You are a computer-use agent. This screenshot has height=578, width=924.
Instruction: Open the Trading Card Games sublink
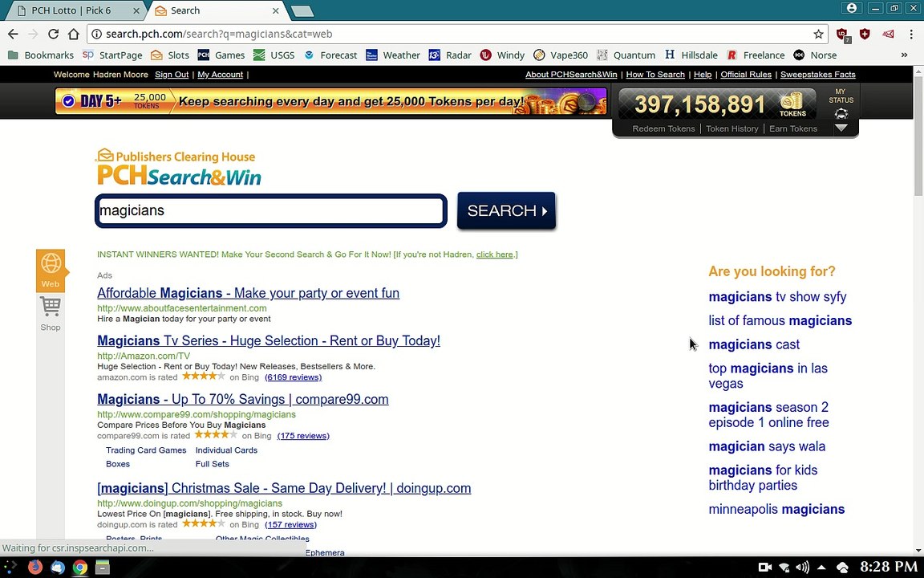[x=146, y=450]
